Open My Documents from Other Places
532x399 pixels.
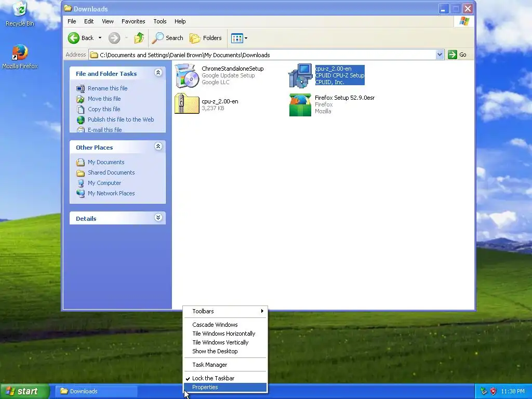(106, 162)
